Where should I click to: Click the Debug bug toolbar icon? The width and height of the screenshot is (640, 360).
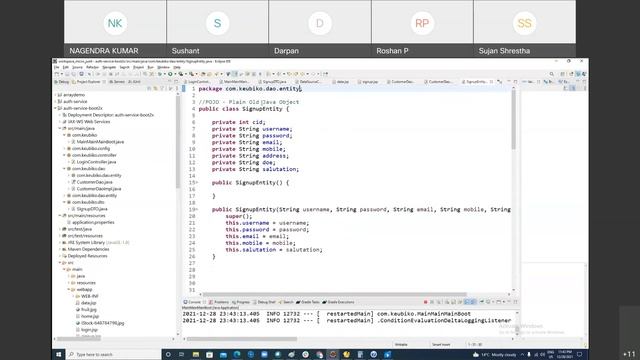(x=160, y=74)
